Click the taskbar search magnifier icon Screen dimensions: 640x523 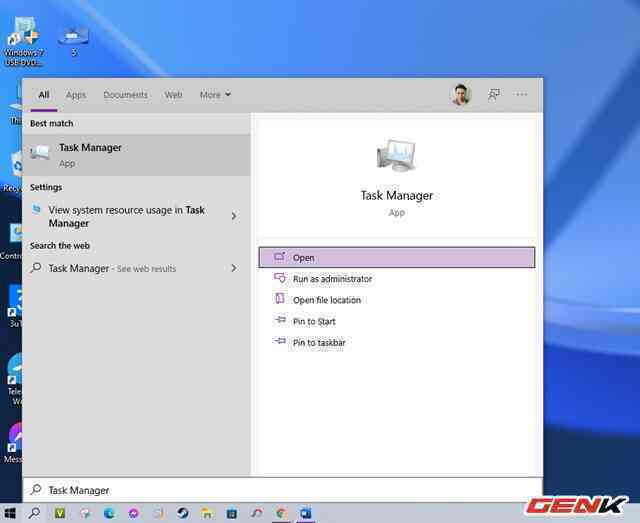pyautogui.click(x=35, y=513)
